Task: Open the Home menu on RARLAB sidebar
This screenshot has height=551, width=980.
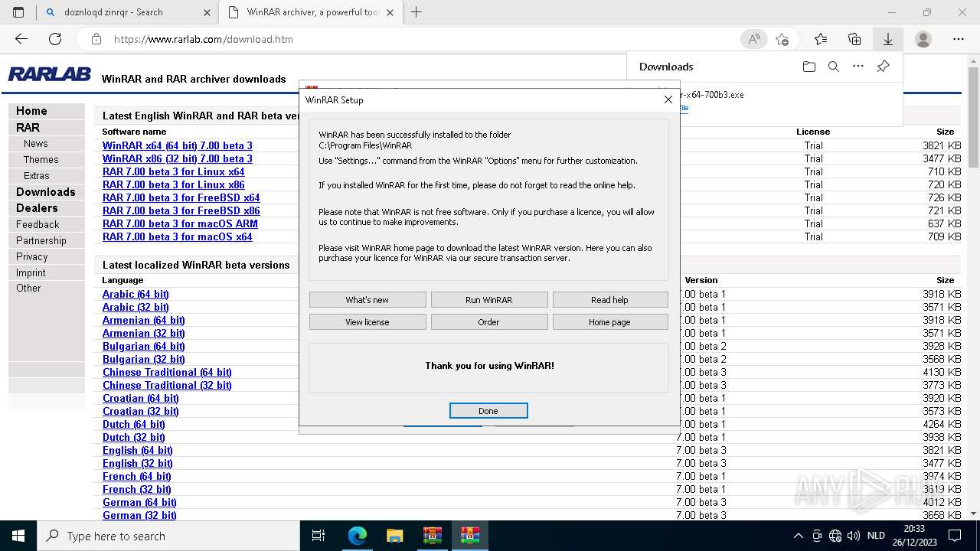Action: click(x=46, y=111)
